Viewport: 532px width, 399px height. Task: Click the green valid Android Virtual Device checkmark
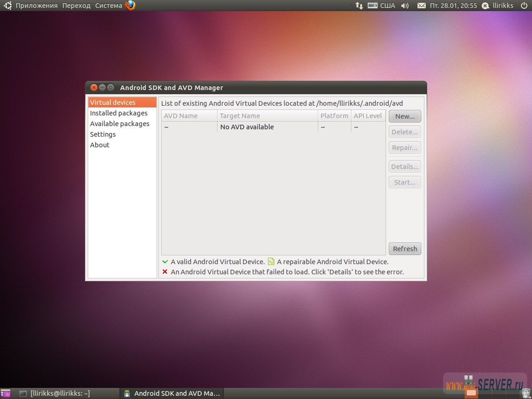pos(165,261)
